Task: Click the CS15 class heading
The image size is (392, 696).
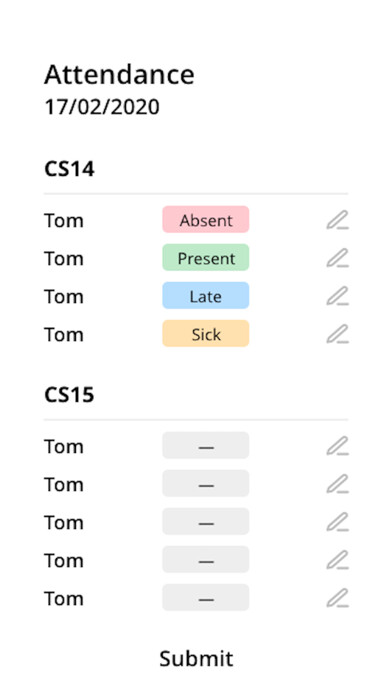Action: pos(69,395)
